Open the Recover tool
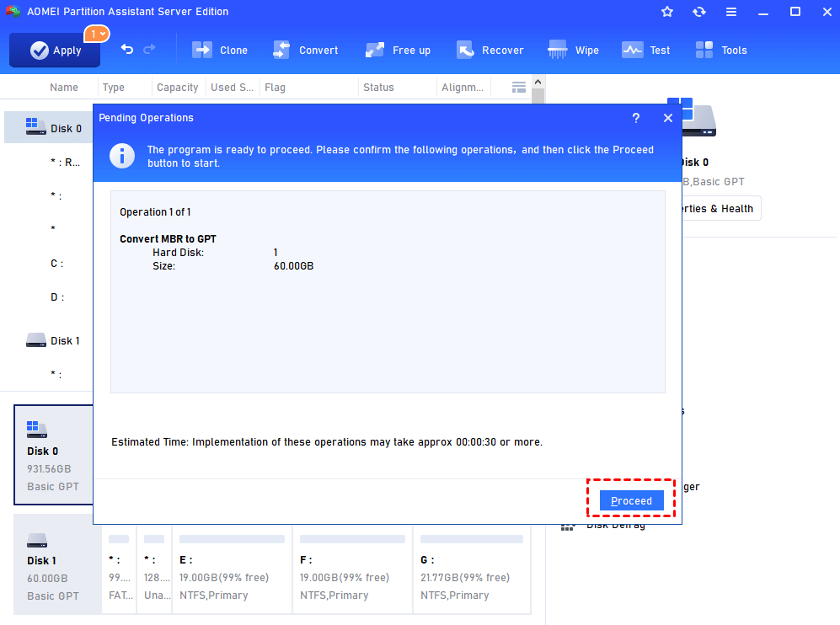The image size is (840, 625). (x=490, y=51)
